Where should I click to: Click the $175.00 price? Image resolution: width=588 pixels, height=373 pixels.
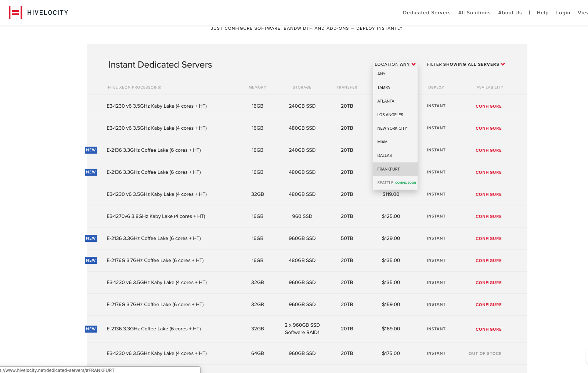pos(391,353)
